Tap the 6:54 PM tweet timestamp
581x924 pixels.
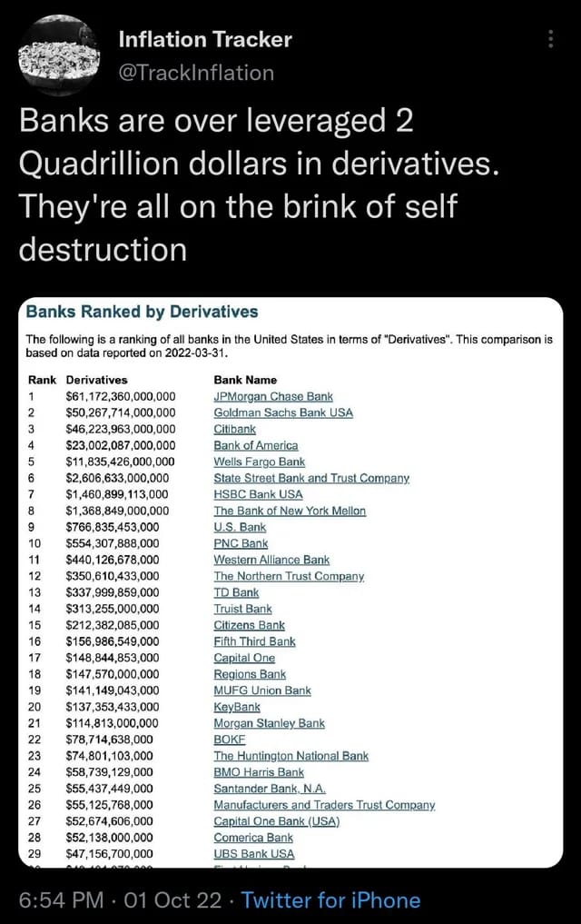61,900
